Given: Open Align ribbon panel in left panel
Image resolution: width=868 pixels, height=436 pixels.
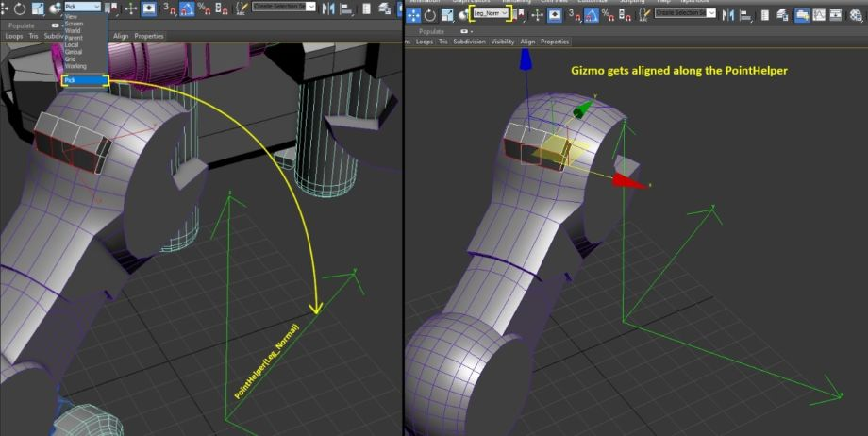Looking at the screenshot, I should pyautogui.click(x=121, y=36).
